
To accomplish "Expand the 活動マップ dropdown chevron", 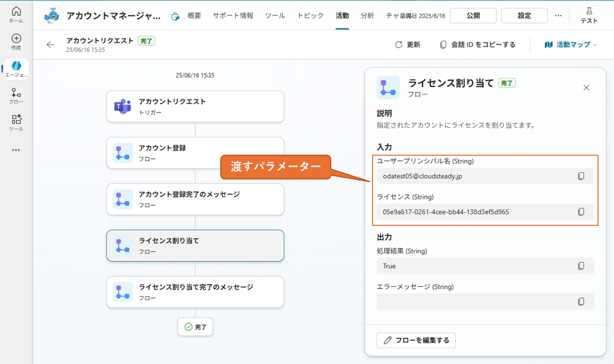I will (595, 45).
